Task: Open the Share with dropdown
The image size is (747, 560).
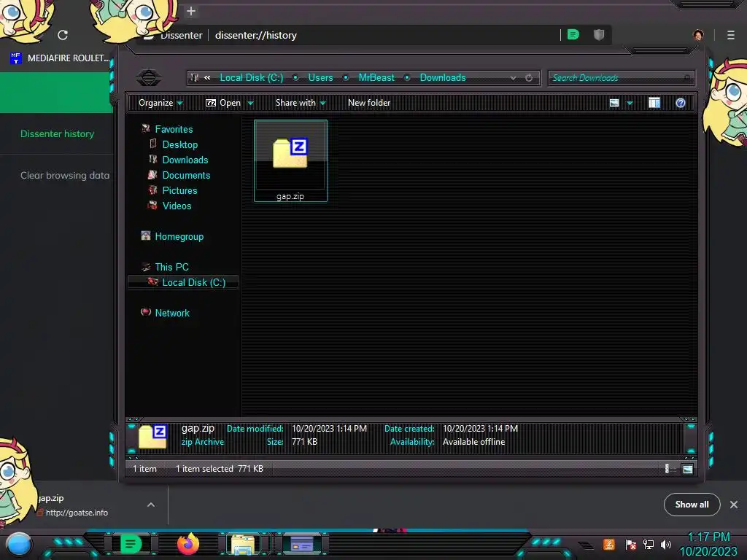Action: pyautogui.click(x=301, y=103)
